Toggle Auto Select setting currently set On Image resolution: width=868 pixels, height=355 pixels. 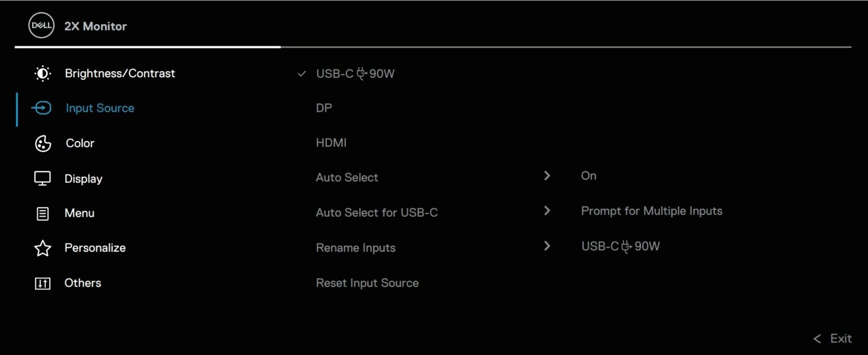(x=588, y=176)
